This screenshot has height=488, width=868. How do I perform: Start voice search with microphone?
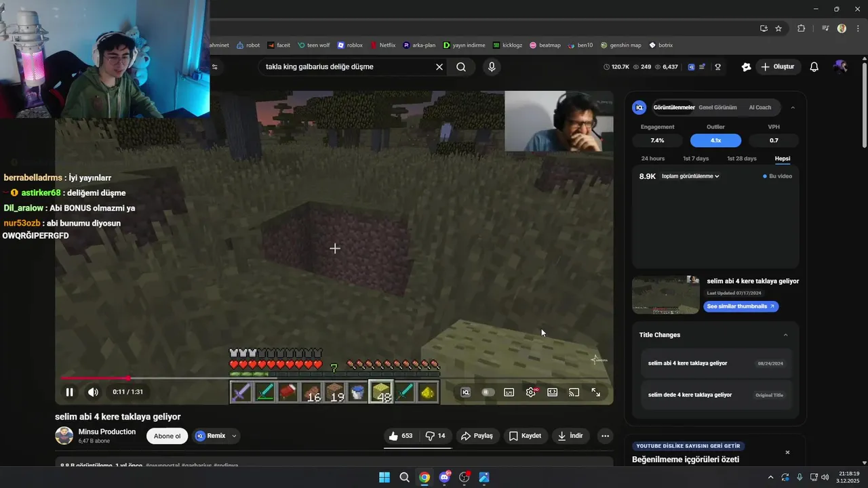(492, 66)
